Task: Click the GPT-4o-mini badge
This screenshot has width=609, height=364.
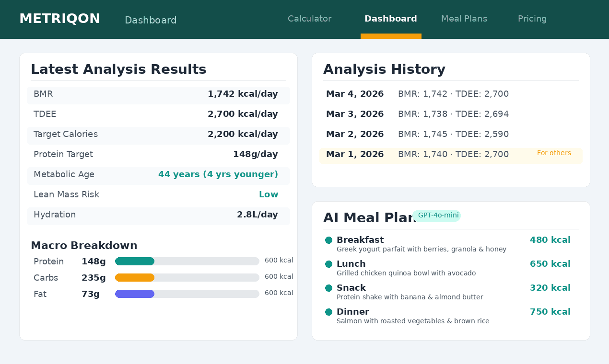Action: 437,216
